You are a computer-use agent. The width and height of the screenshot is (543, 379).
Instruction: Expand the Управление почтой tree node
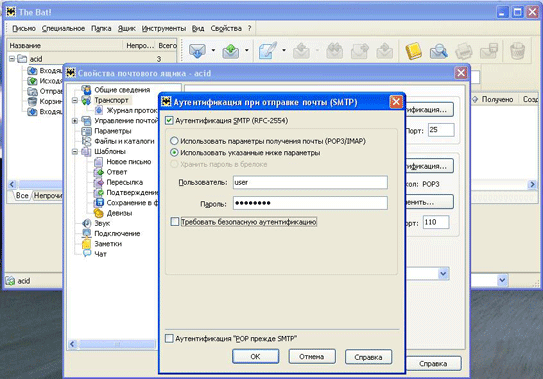tap(75, 121)
